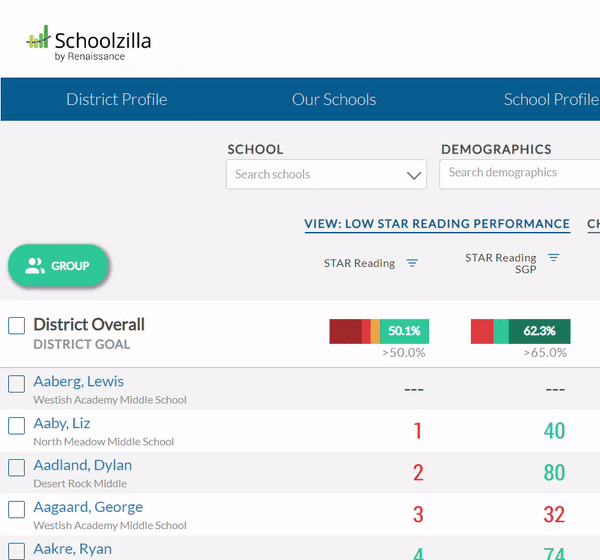Expand the School dropdown chevron
600x560 pixels.
(414, 175)
